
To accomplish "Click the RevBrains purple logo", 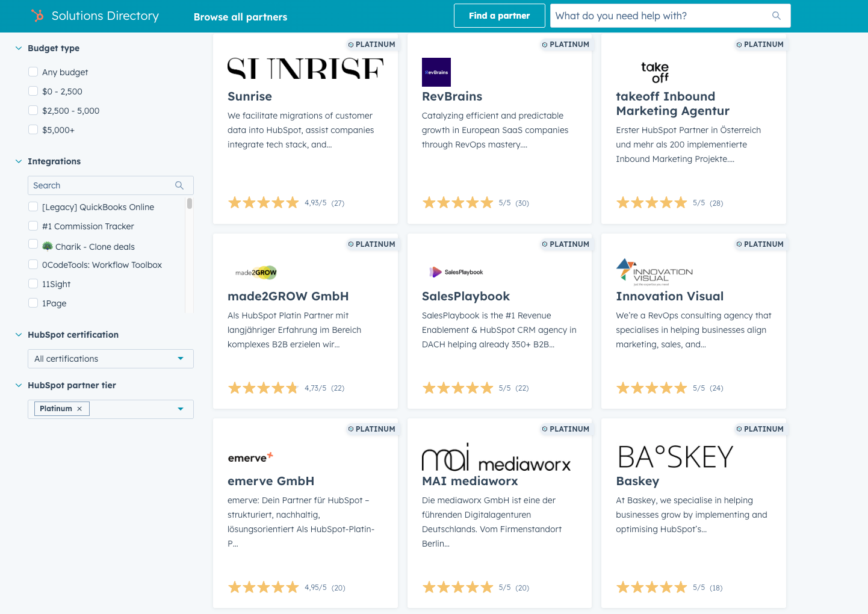I will (x=436, y=72).
